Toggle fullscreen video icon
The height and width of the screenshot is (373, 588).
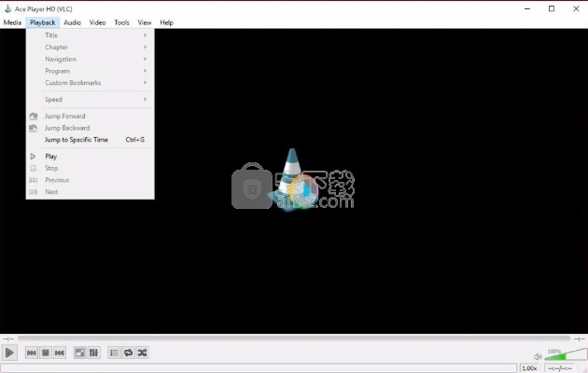coord(80,352)
